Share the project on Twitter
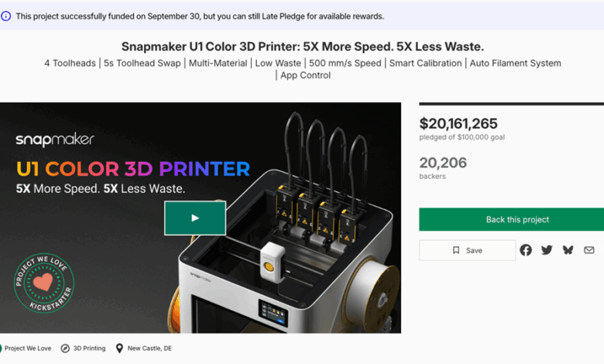Viewport: 604px width, 364px height. (x=547, y=250)
